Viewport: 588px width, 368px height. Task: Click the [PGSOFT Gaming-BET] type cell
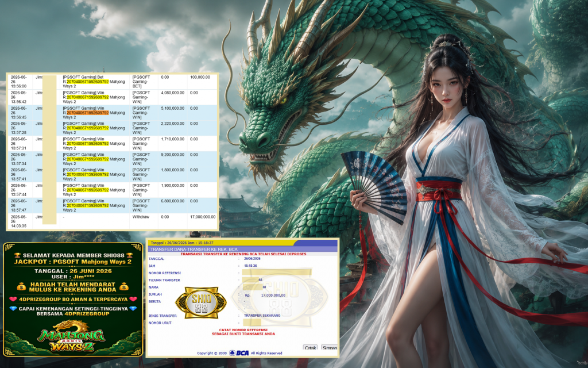(x=144, y=82)
